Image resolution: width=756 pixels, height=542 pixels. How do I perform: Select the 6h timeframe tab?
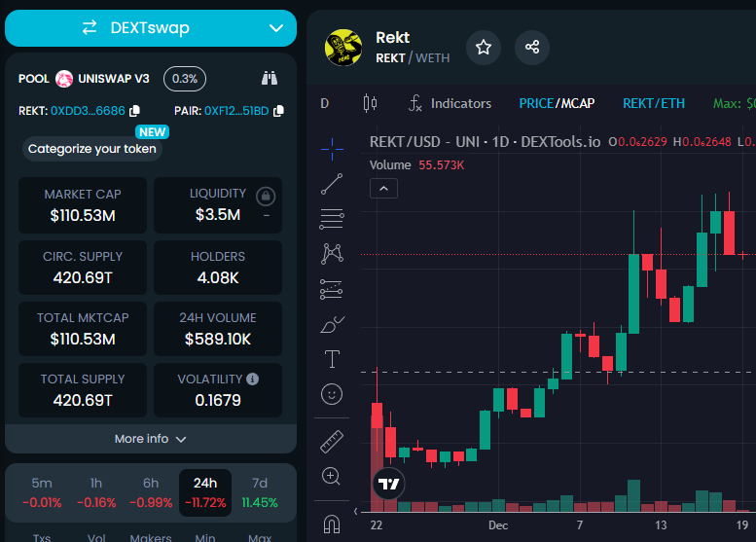coord(151,492)
